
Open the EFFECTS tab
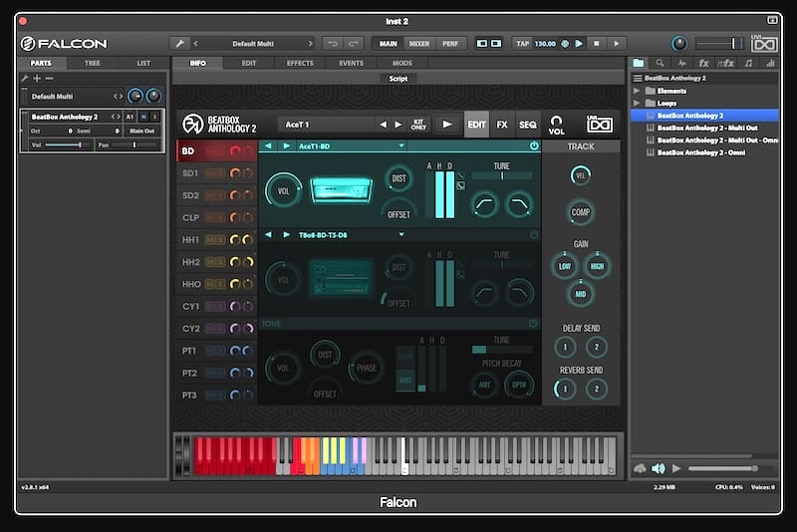tap(300, 63)
